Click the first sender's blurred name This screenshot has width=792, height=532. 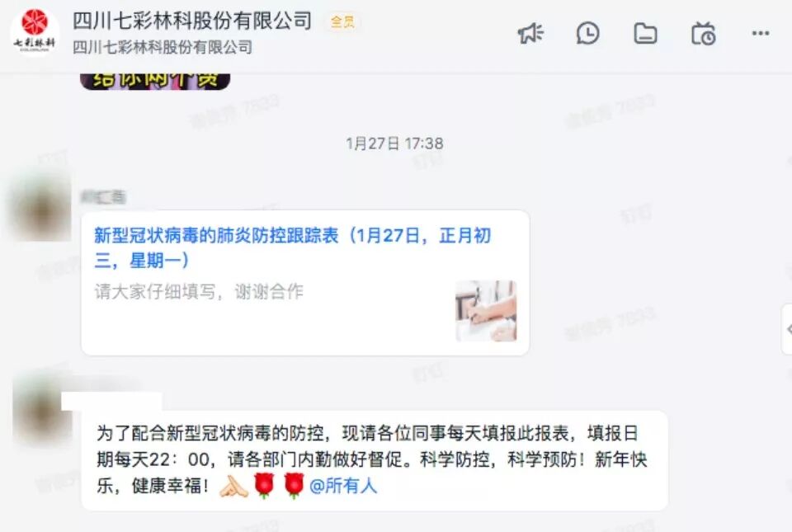(x=103, y=197)
